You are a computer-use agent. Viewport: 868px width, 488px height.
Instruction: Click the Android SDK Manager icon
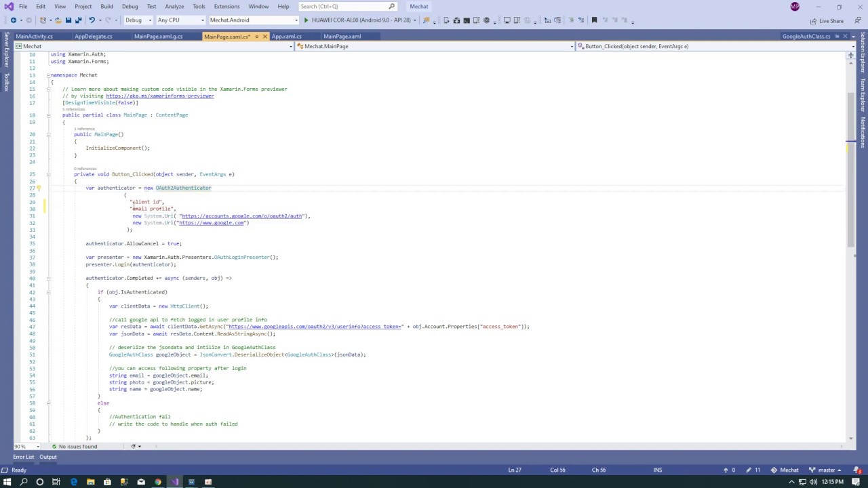pyautogui.click(x=456, y=20)
